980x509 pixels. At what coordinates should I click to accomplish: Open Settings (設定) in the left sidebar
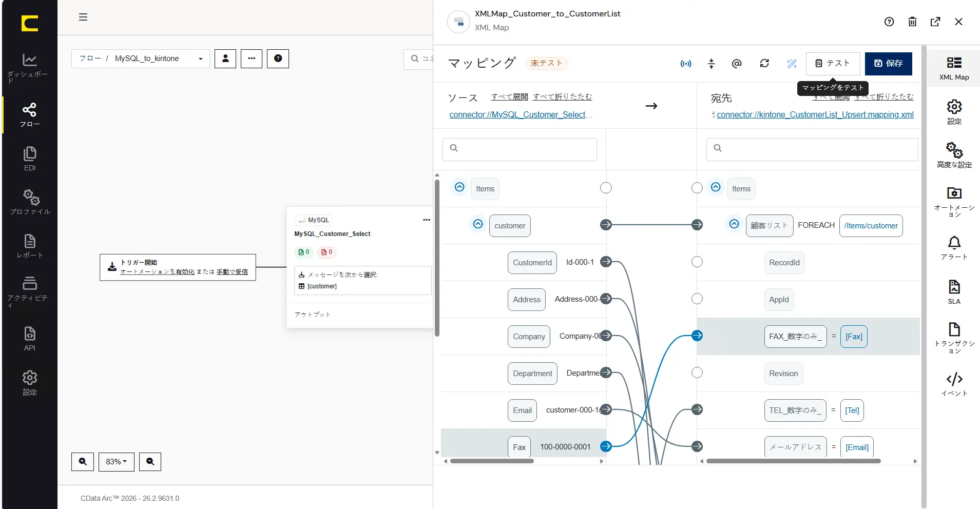pyautogui.click(x=29, y=383)
